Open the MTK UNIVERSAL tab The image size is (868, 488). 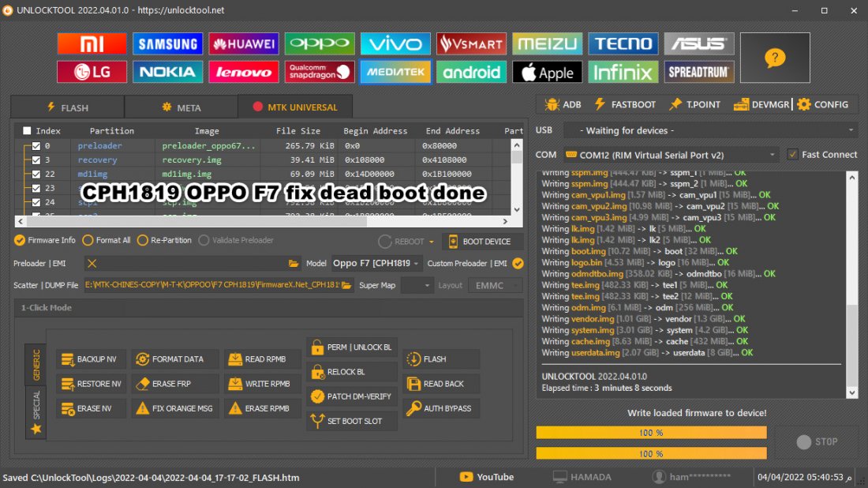tap(295, 107)
